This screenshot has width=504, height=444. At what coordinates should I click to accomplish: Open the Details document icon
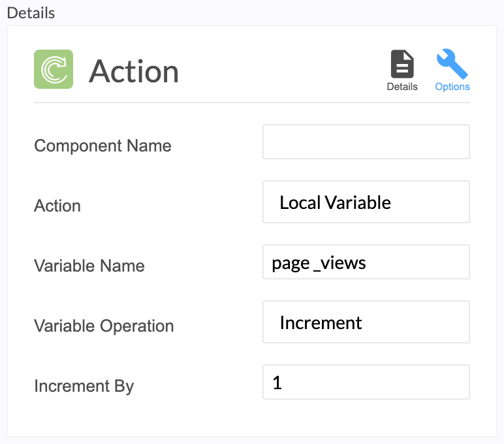tap(402, 71)
